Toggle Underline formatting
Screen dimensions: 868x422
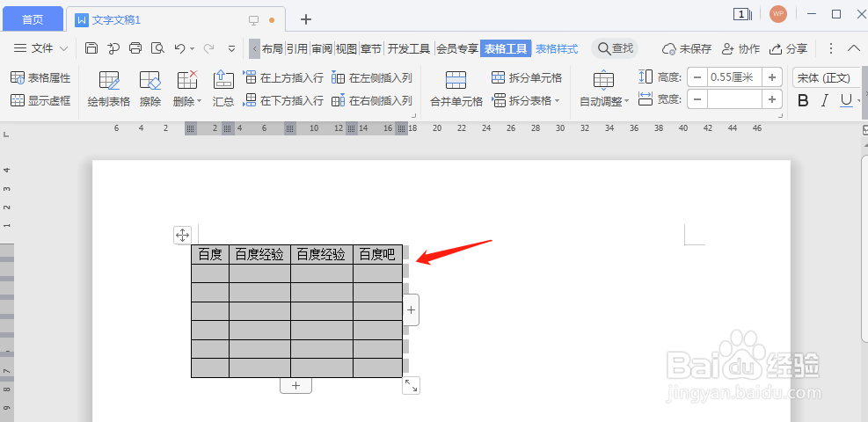(x=846, y=100)
